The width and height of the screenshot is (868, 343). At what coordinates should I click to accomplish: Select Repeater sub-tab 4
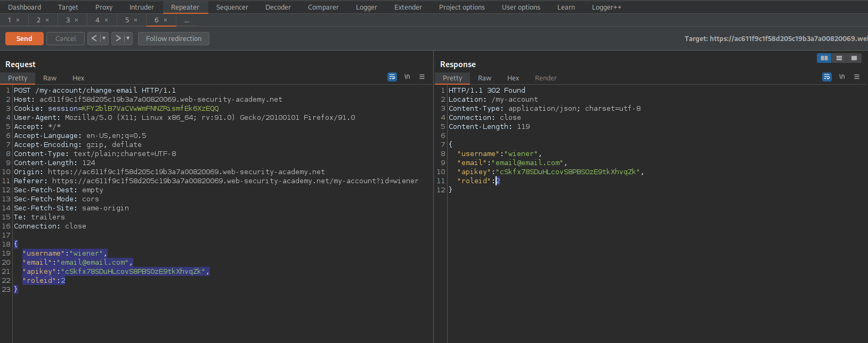(x=98, y=20)
